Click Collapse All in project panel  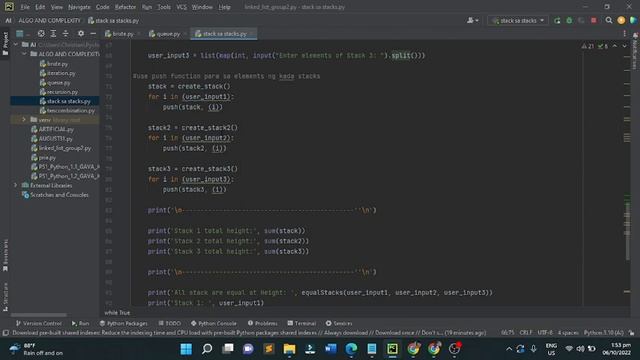tap(65, 33)
